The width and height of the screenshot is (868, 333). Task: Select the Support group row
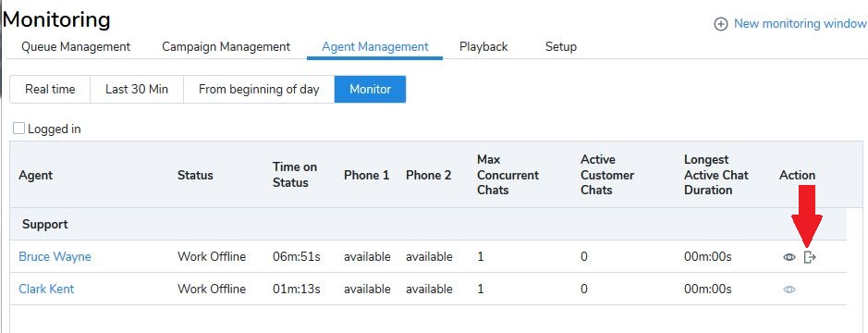pos(428,225)
